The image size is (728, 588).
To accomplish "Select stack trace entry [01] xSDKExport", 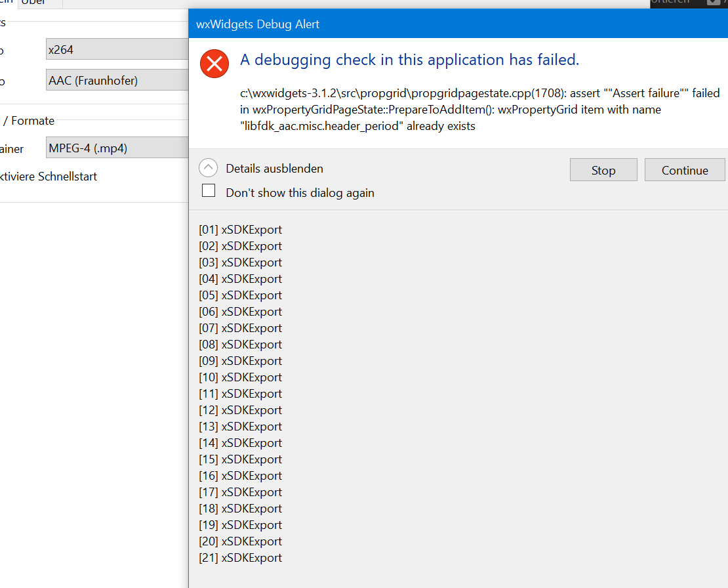I will [241, 230].
